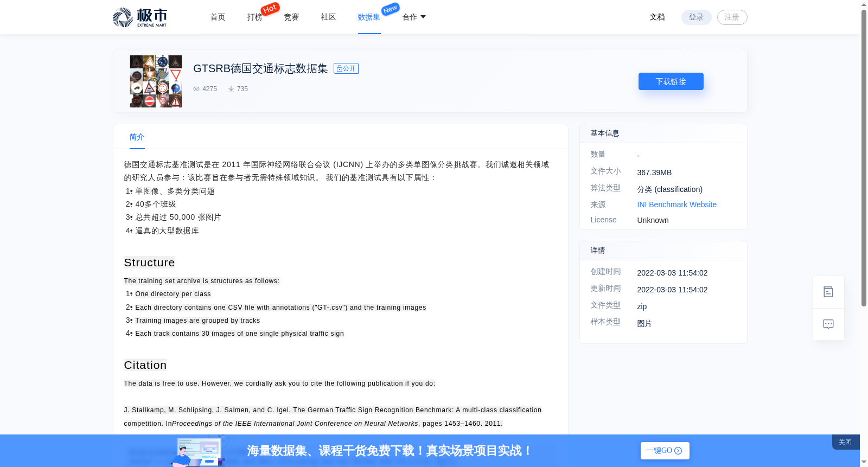Click the 注册 register button

[x=732, y=17]
